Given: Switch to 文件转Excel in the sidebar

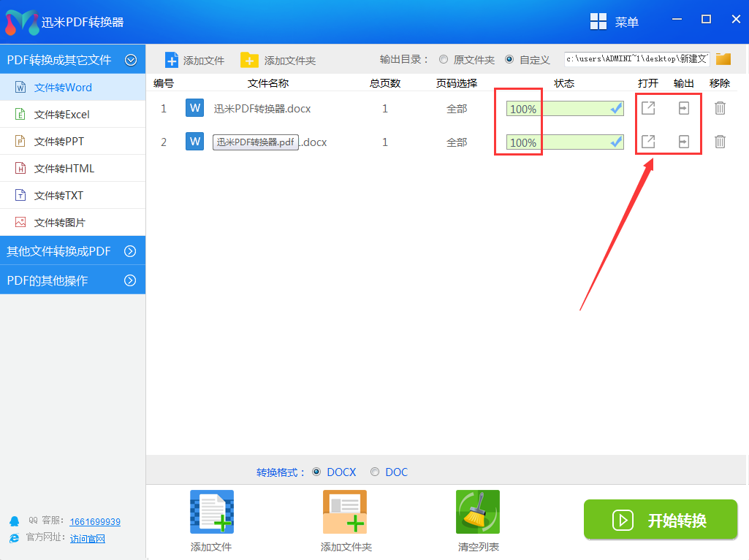Looking at the screenshot, I should [x=62, y=115].
